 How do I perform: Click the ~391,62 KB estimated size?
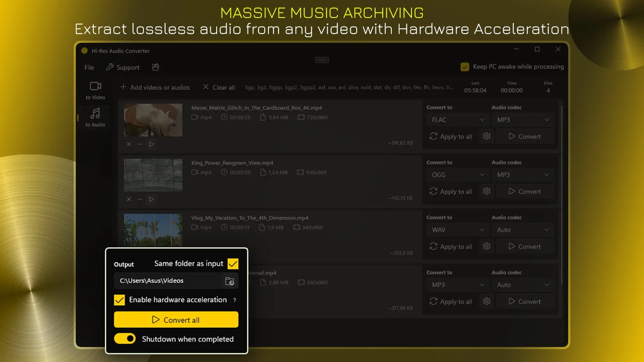[400, 143]
